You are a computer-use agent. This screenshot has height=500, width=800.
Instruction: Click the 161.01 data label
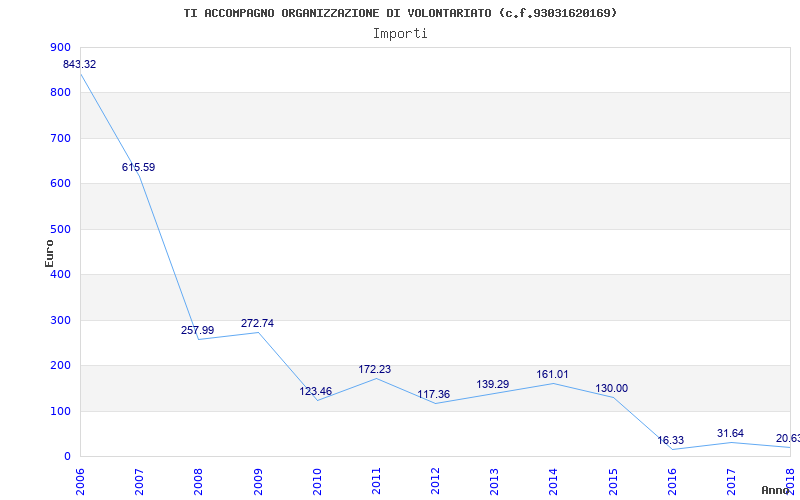[x=552, y=374]
